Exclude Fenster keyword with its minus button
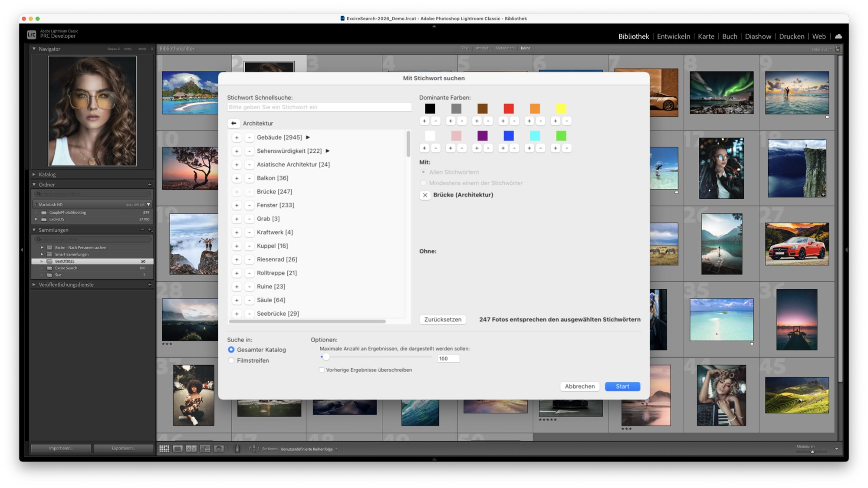This screenshot has height=488, width=868. pyautogui.click(x=249, y=205)
